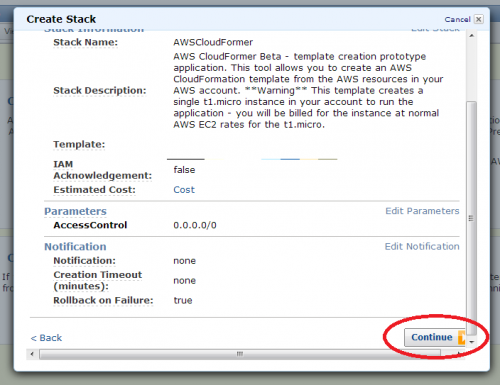Viewport: 500px width, 385px height.
Task: Open Edit Notification link
Action: [x=422, y=246]
